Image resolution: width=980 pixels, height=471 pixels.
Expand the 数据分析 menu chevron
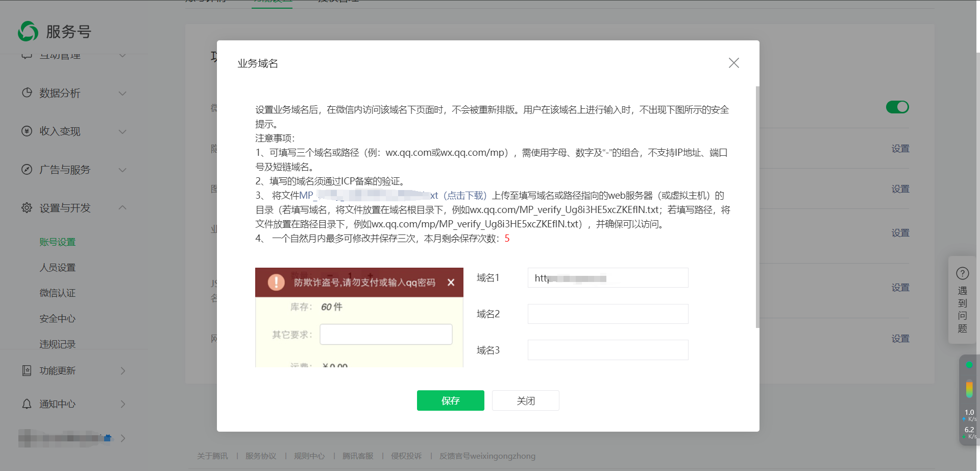point(122,93)
